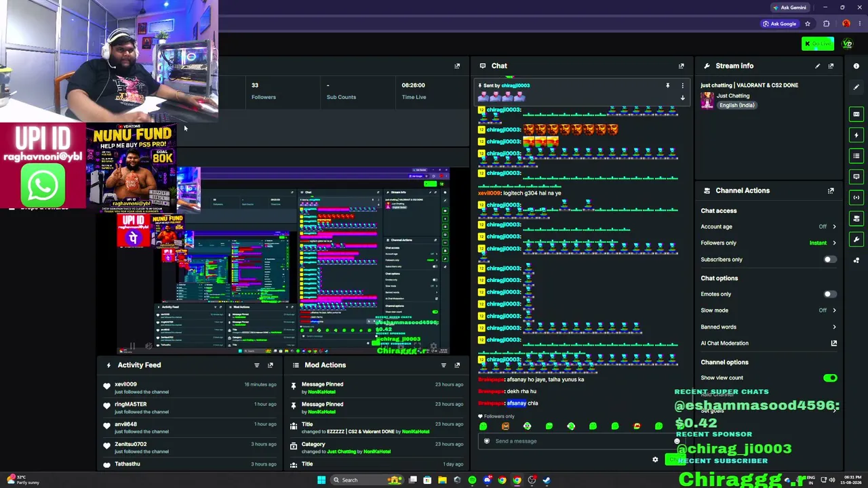868x488 pixels.
Task: Pop out the Channel Actions panel
Action: click(831, 190)
